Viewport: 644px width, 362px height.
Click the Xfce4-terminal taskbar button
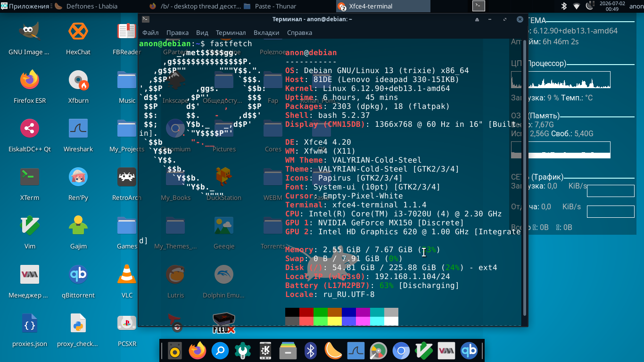pos(383,6)
